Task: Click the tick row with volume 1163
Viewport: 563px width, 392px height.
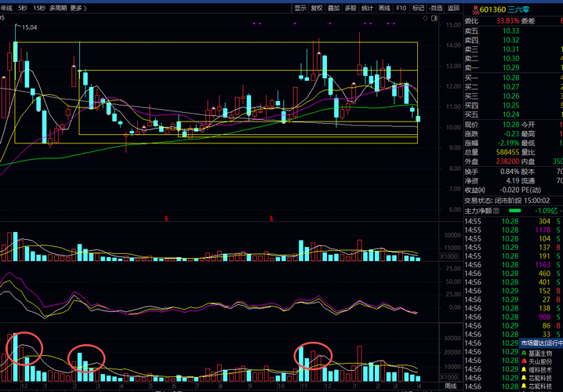Action: 514,265
